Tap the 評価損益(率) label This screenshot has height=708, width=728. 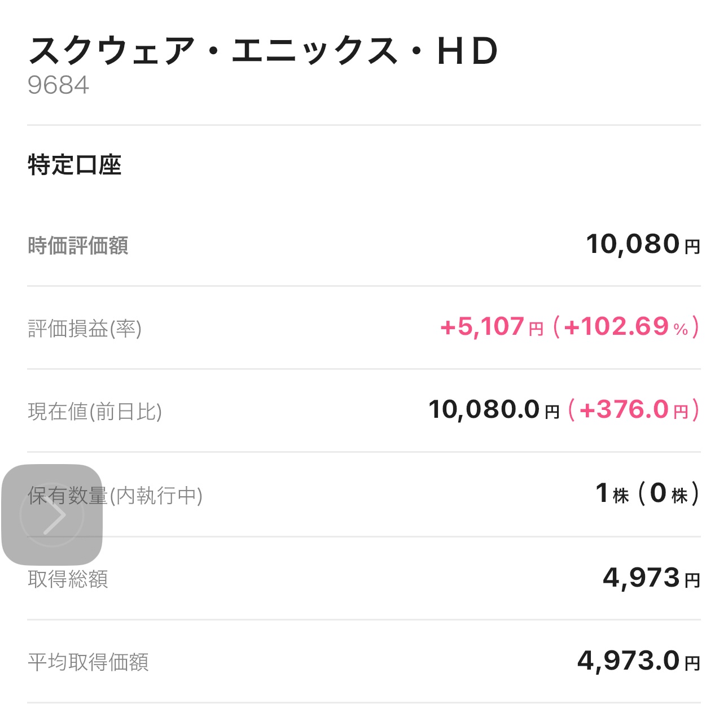85,328
